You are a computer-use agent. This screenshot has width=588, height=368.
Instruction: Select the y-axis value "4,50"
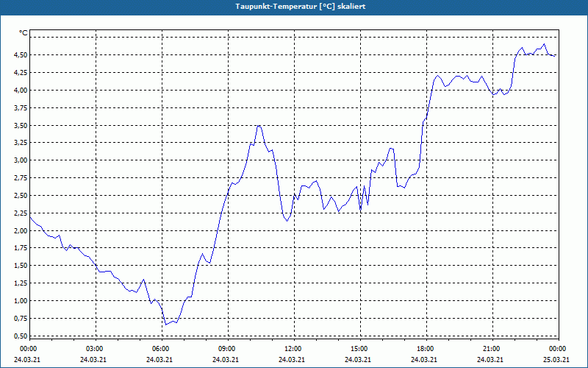pyautogui.click(x=21, y=54)
